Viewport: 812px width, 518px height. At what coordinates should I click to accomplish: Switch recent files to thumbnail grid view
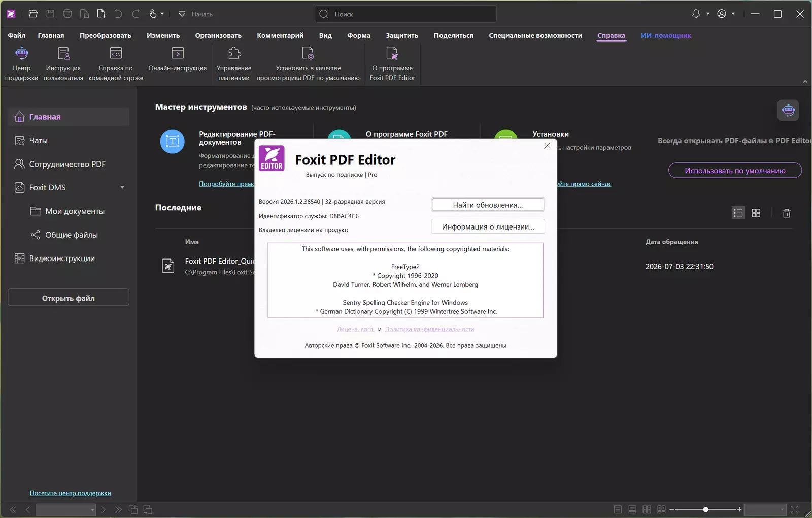756,213
